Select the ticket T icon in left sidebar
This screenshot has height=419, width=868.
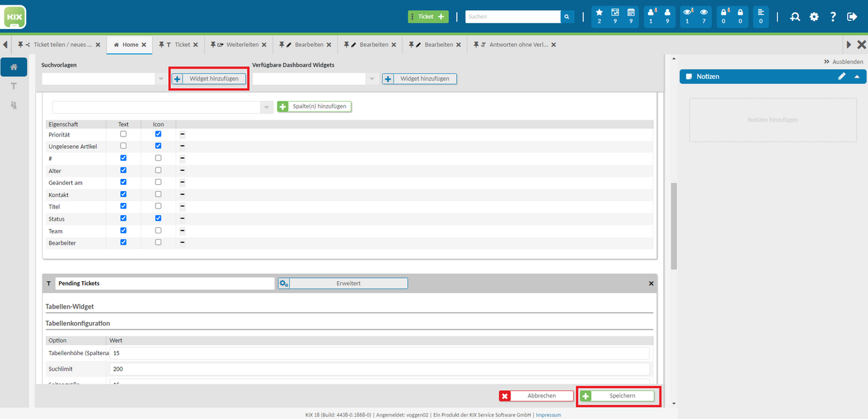click(x=14, y=86)
